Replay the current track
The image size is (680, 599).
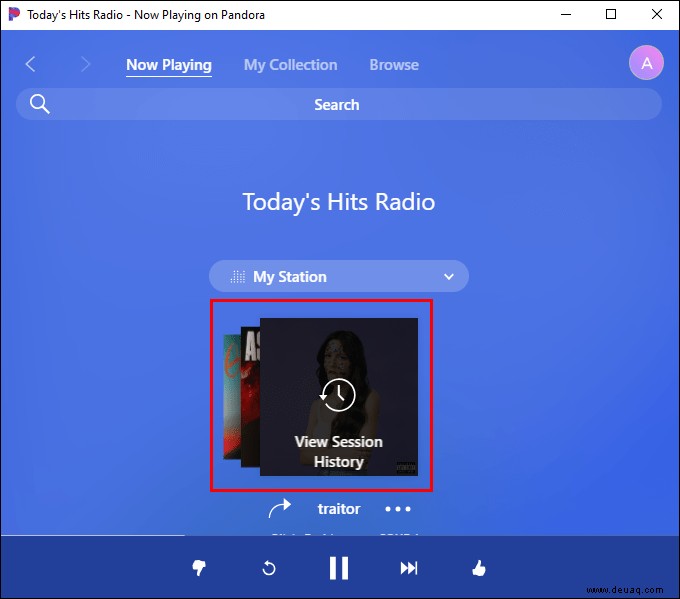(269, 568)
